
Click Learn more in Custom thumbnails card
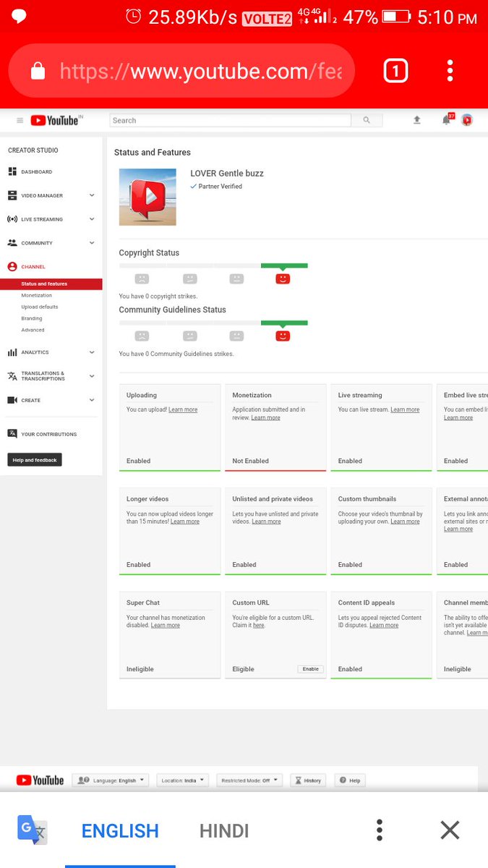coord(405,522)
